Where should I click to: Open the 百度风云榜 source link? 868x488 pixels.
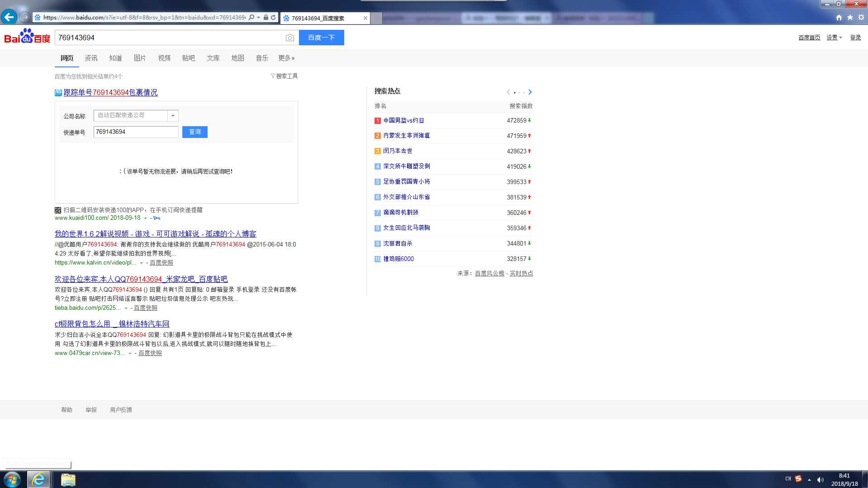(x=489, y=273)
